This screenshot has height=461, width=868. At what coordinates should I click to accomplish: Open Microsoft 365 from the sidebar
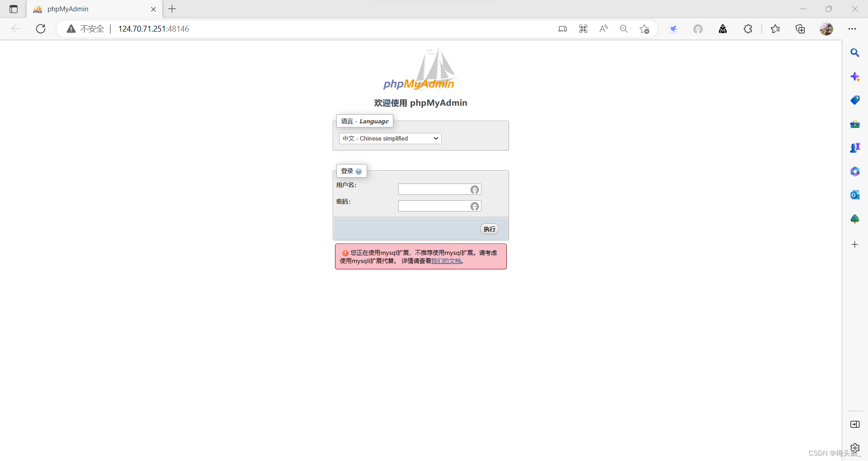855,171
